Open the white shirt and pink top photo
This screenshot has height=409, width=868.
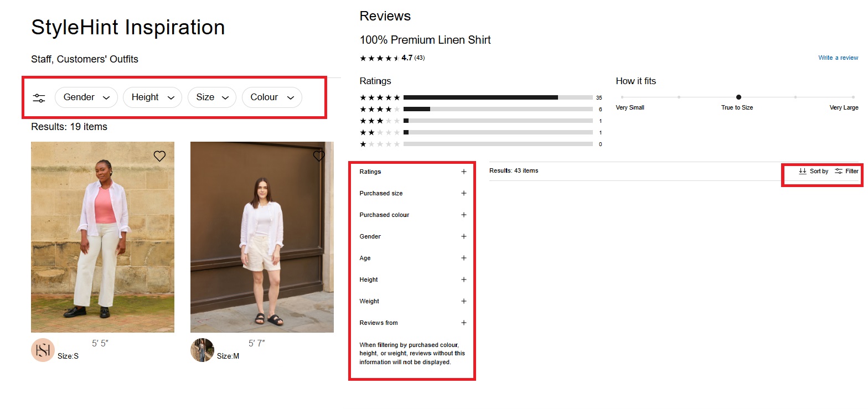(102, 237)
